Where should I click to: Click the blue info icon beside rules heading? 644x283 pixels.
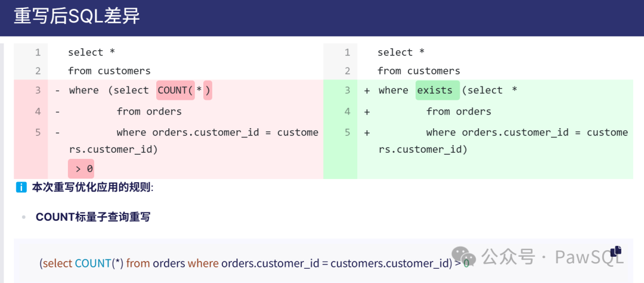pyautogui.click(x=21, y=187)
